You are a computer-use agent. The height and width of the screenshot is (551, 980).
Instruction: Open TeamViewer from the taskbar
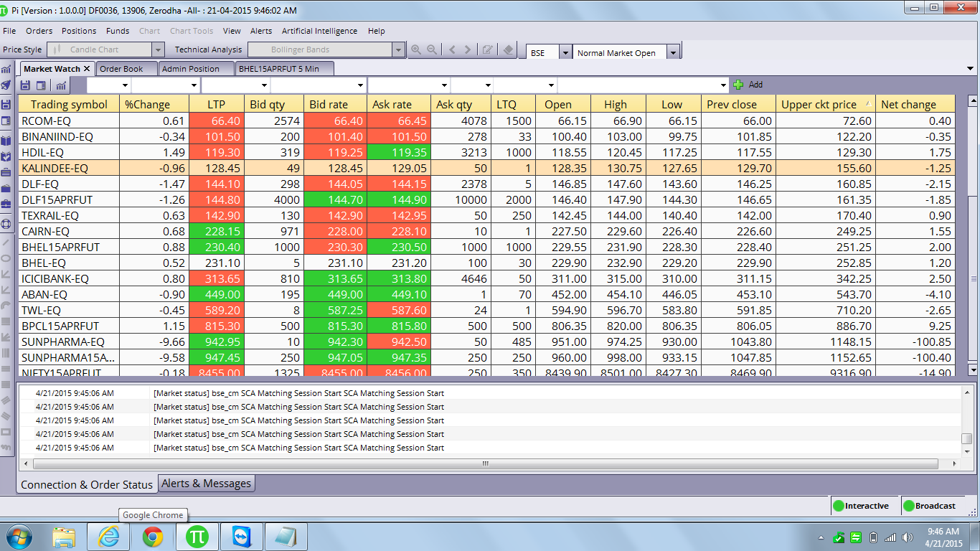(241, 537)
